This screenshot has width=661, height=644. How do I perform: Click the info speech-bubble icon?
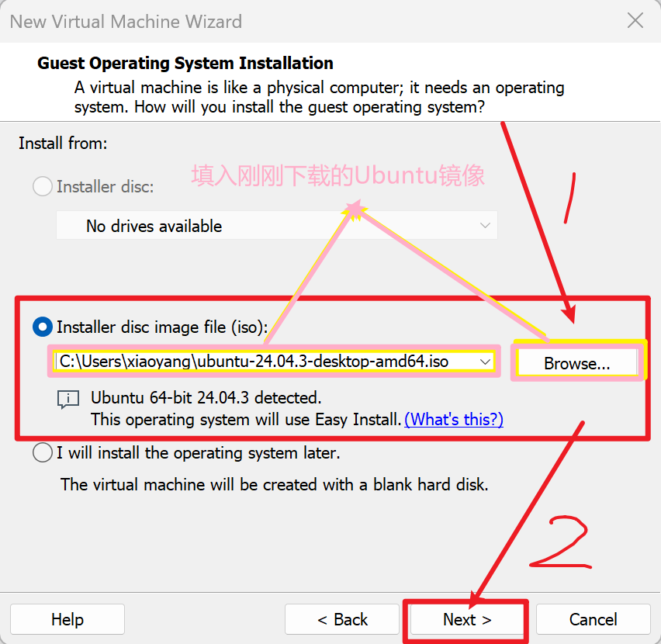pyautogui.click(x=67, y=399)
